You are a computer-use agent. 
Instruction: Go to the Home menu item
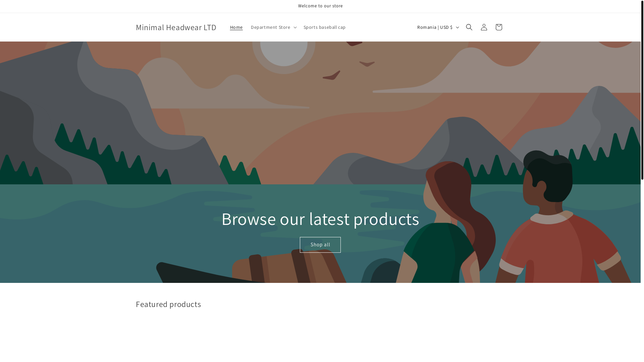236,27
